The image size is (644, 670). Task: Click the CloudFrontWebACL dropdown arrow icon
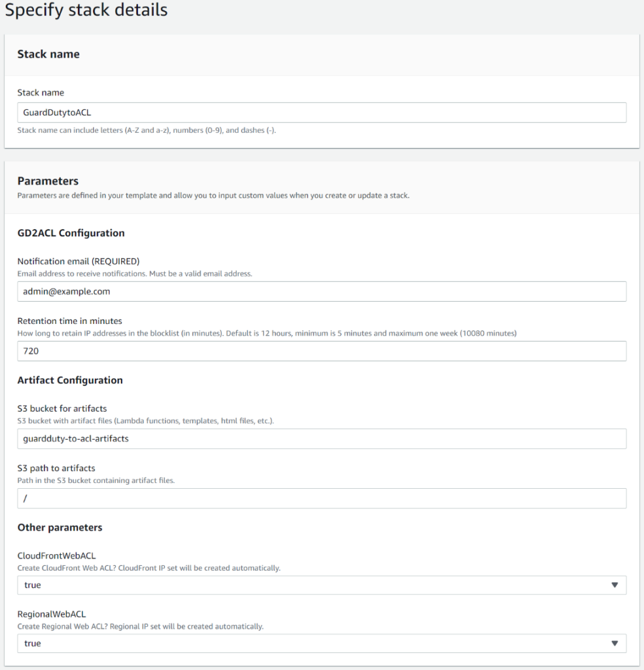coord(616,585)
